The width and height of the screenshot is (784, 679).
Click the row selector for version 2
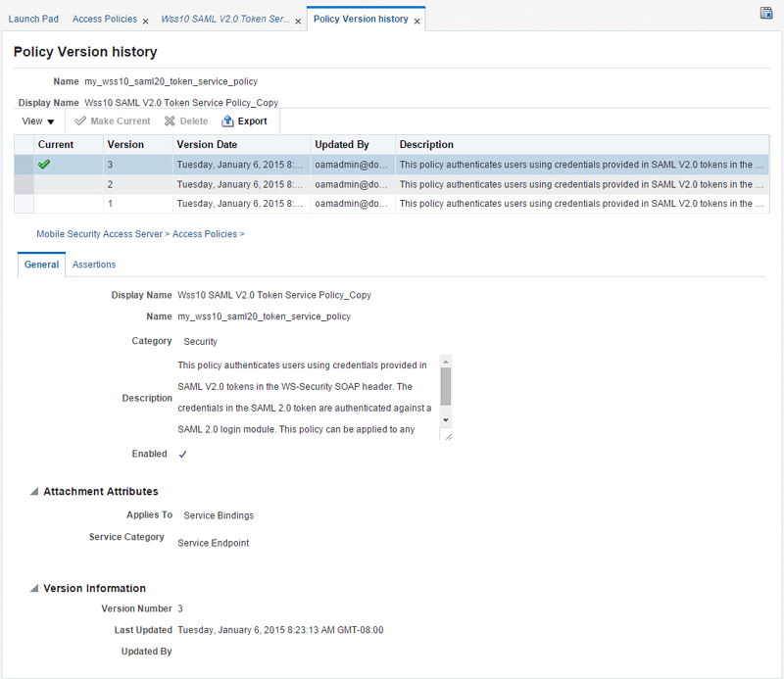pos(24,184)
